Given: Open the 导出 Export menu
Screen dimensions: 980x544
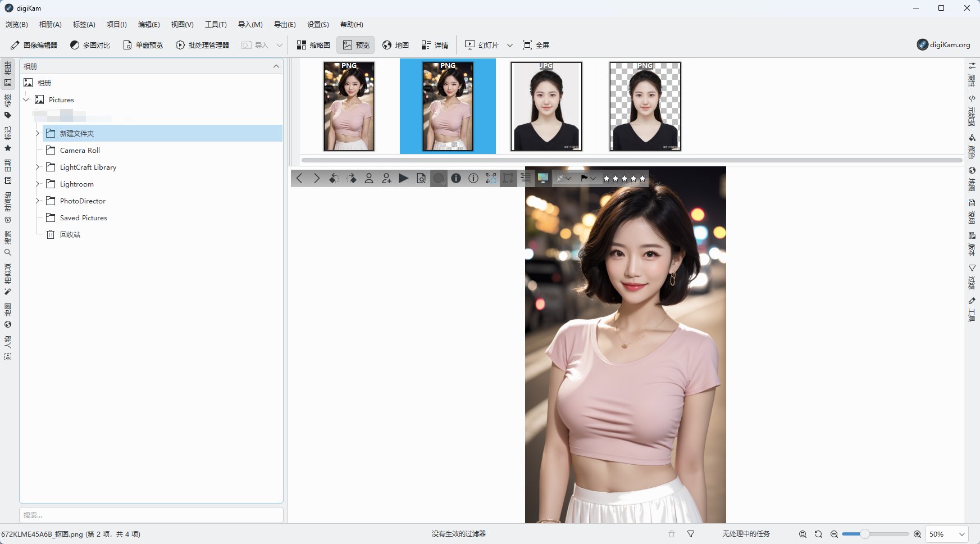Looking at the screenshot, I should pyautogui.click(x=285, y=24).
